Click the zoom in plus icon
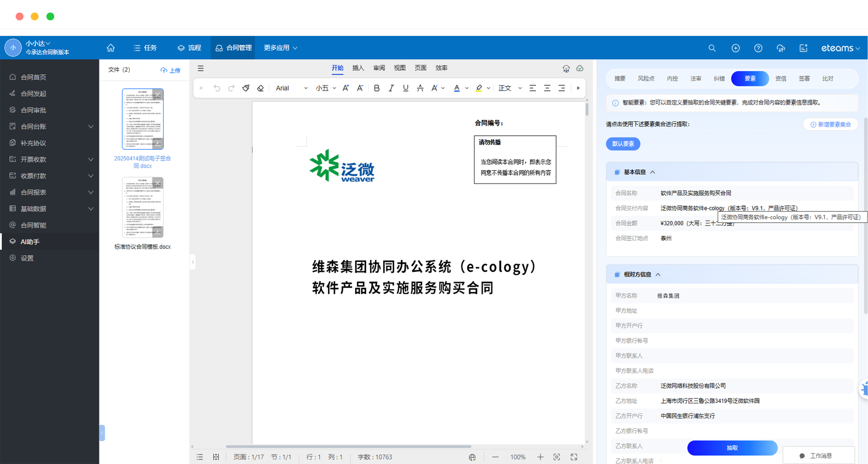This screenshot has height=464, width=868. 540,457
